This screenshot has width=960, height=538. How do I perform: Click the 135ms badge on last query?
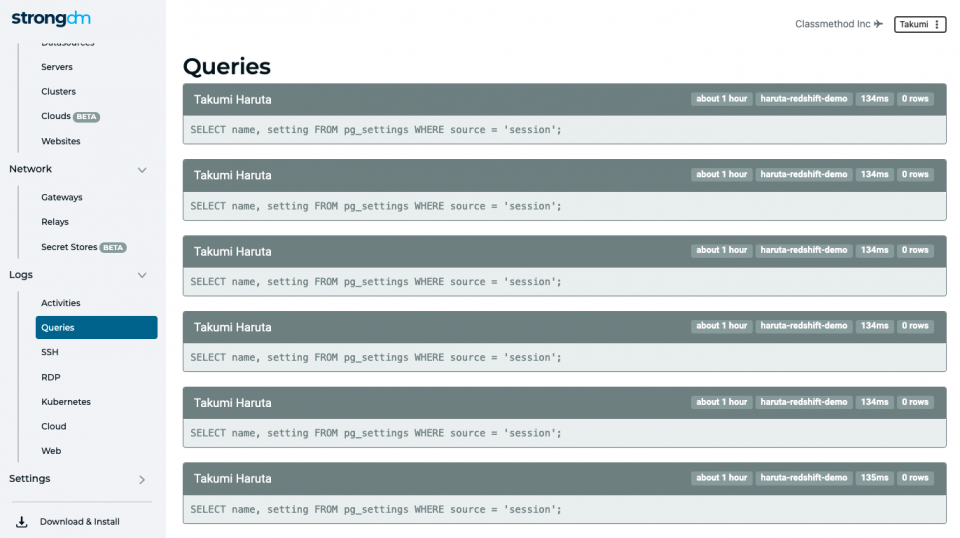click(x=874, y=477)
